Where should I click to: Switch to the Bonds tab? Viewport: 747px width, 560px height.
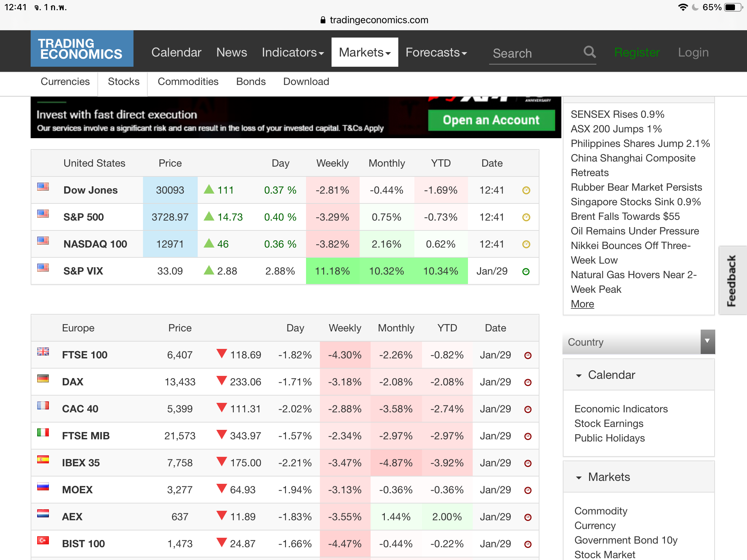click(251, 82)
